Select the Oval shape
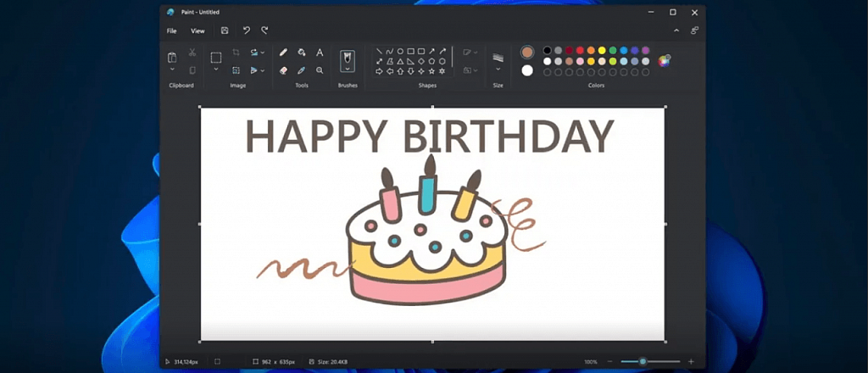 [x=400, y=52]
